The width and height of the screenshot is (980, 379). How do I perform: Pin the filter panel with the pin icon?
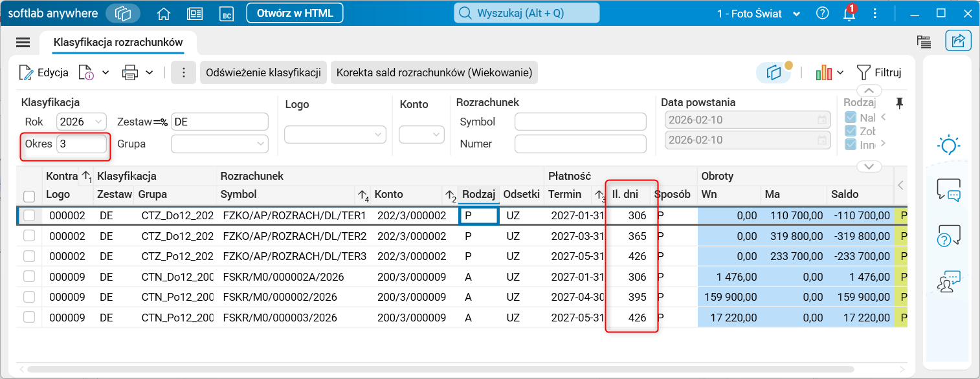(x=898, y=103)
